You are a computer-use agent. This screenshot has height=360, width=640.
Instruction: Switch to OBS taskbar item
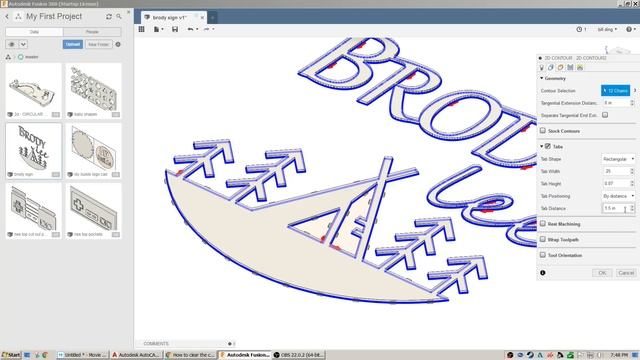[x=298, y=355]
